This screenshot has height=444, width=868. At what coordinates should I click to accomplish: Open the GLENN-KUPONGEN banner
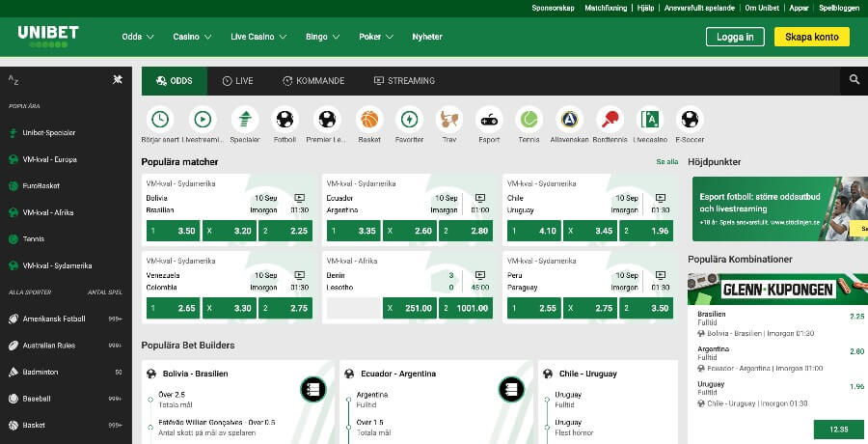pyautogui.click(x=777, y=289)
